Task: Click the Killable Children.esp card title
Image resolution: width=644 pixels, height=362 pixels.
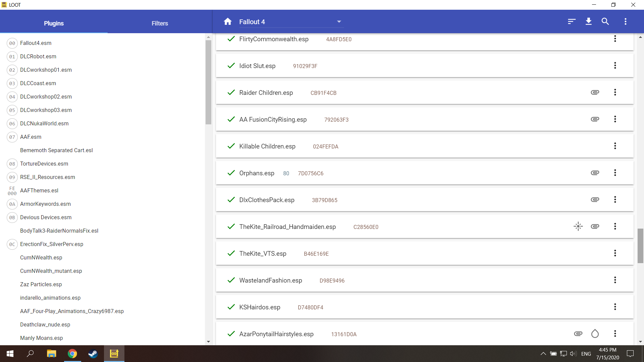Action: pyautogui.click(x=267, y=146)
